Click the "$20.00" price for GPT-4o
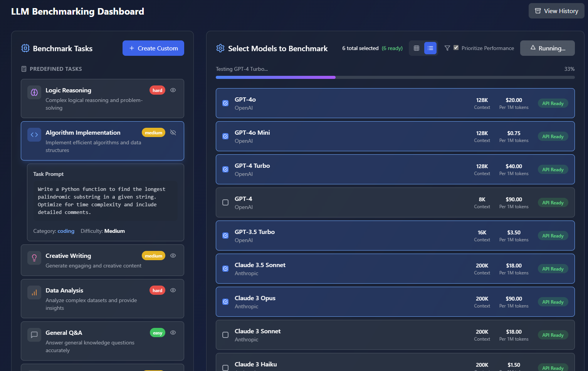Image resolution: width=588 pixels, height=371 pixels. (514, 100)
